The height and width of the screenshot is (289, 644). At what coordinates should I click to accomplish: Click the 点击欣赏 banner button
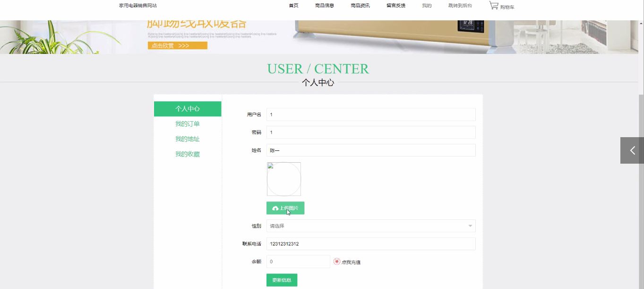pos(178,45)
